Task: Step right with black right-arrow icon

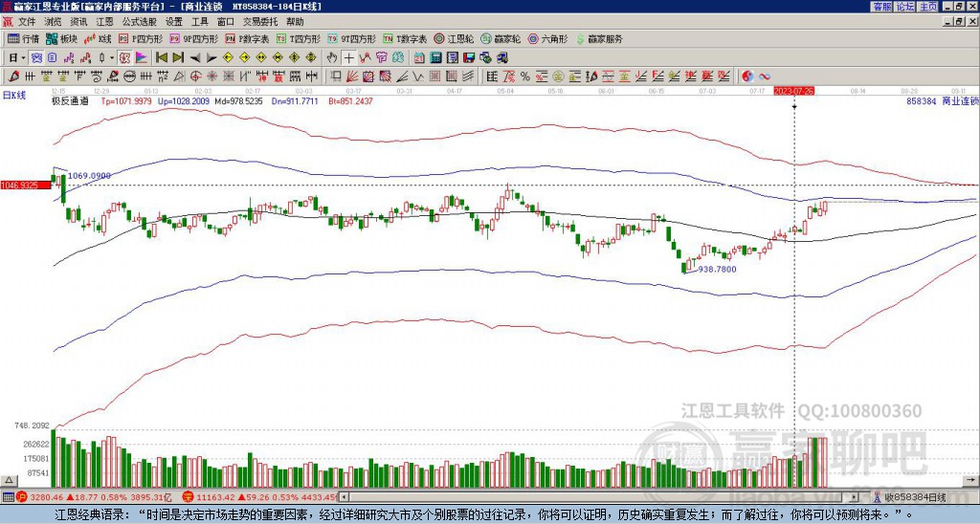Action: pos(212,58)
